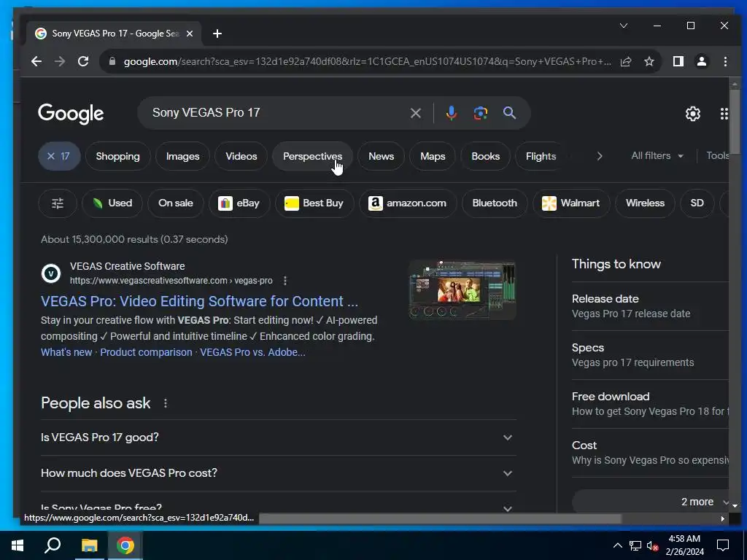The image size is (747, 560).
Task: Toggle the Wireless filter chip
Action: click(x=645, y=203)
